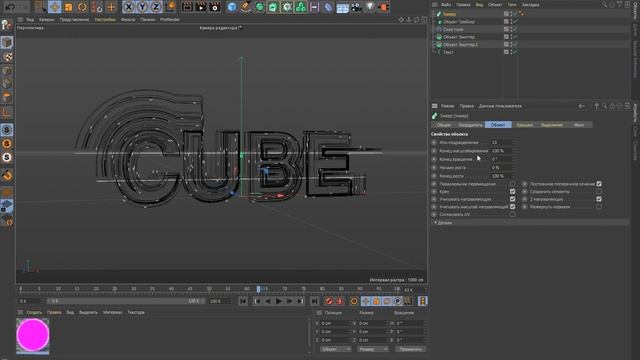Open Render Settings clapperboard with gear

pyautogui.click(x=215, y=7)
